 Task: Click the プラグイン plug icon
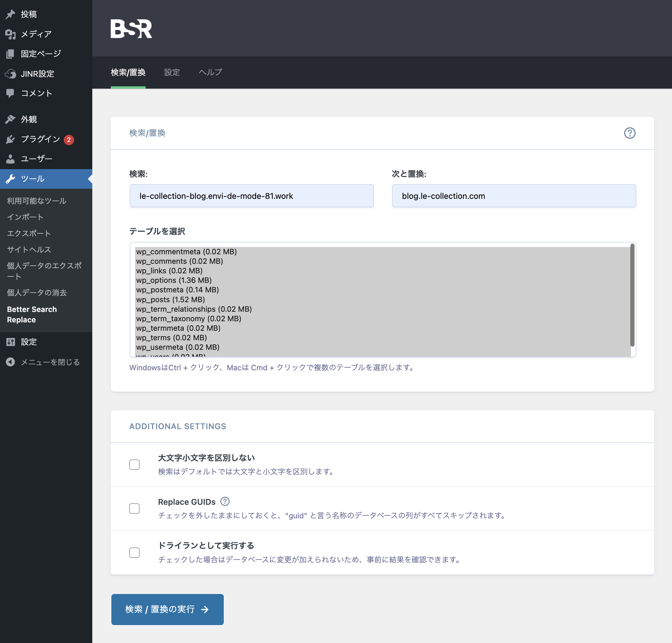[x=10, y=139]
